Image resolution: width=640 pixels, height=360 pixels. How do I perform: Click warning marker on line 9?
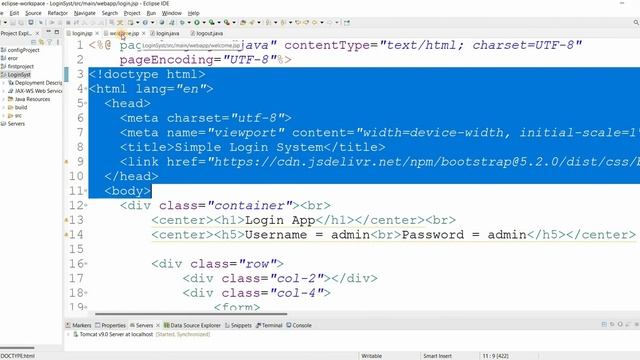66,162
